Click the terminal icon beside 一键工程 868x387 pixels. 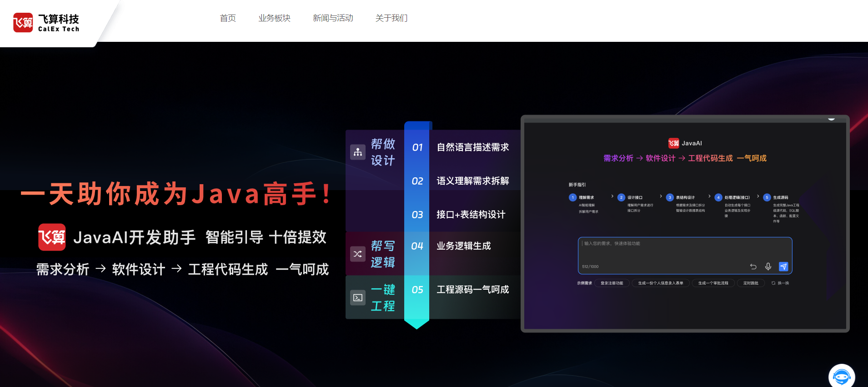(x=358, y=297)
